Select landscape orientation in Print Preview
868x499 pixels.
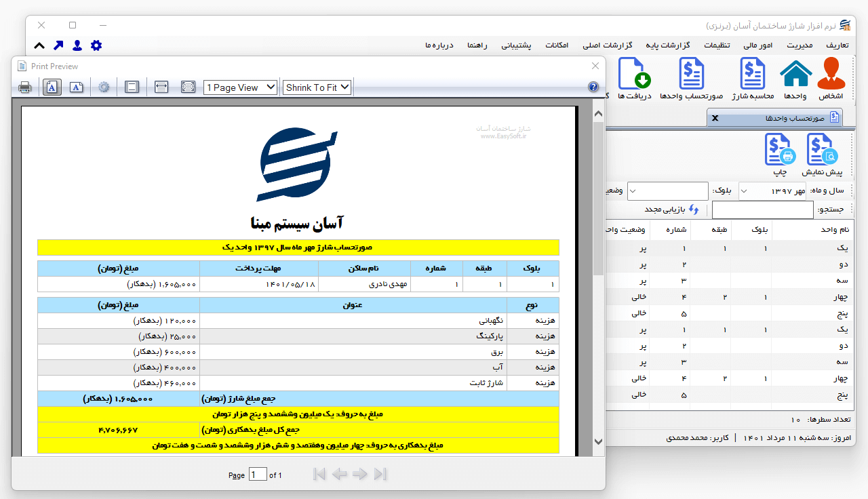(77, 87)
